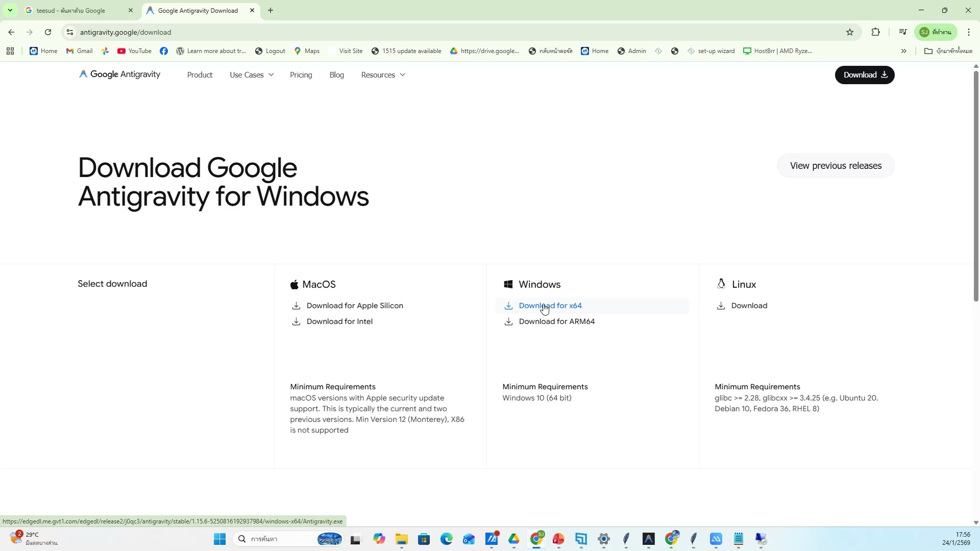Click the Google Antigravity logo
This screenshot has width=980, height=551.
tap(119, 74)
